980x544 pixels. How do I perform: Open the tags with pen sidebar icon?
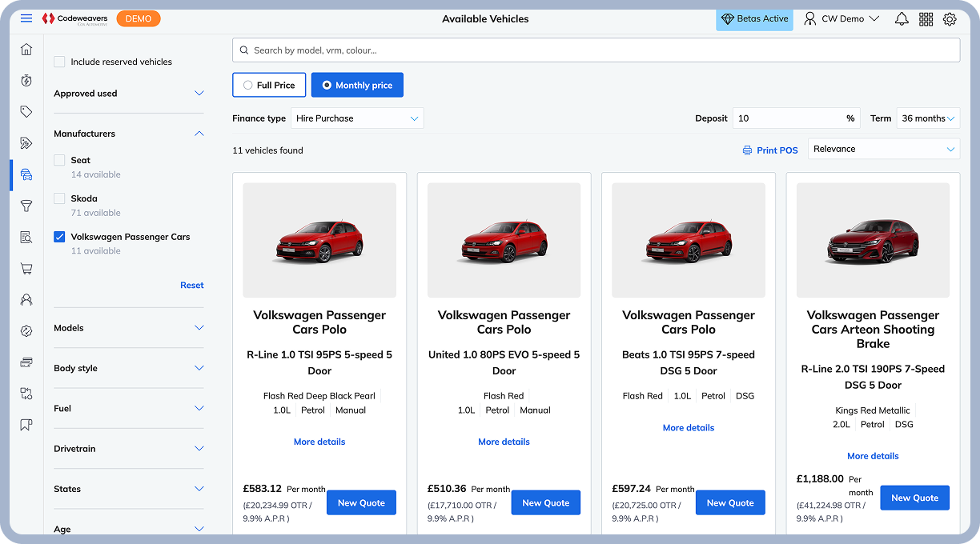click(x=26, y=143)
